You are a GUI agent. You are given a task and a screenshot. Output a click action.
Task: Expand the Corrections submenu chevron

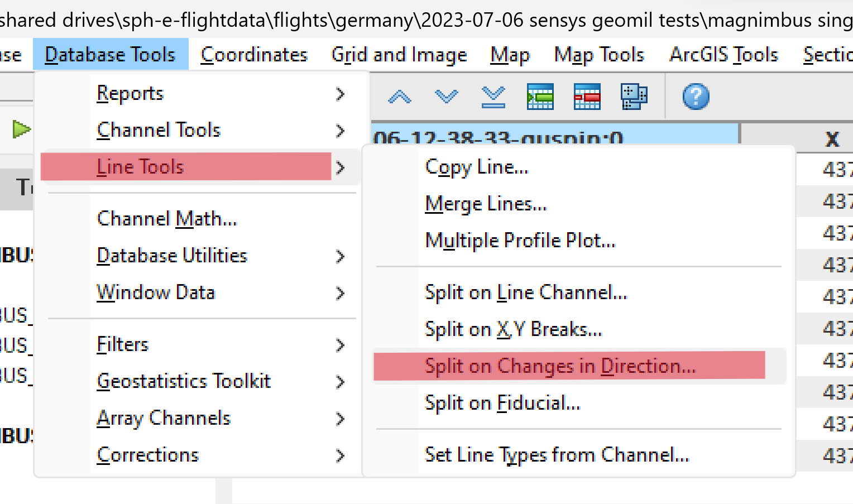click(x=341, y=455)
